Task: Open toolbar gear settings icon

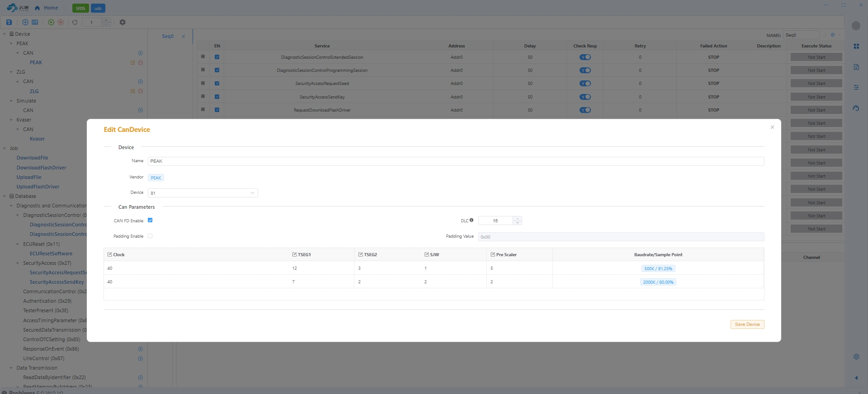Action: click(x=123, y=22)
